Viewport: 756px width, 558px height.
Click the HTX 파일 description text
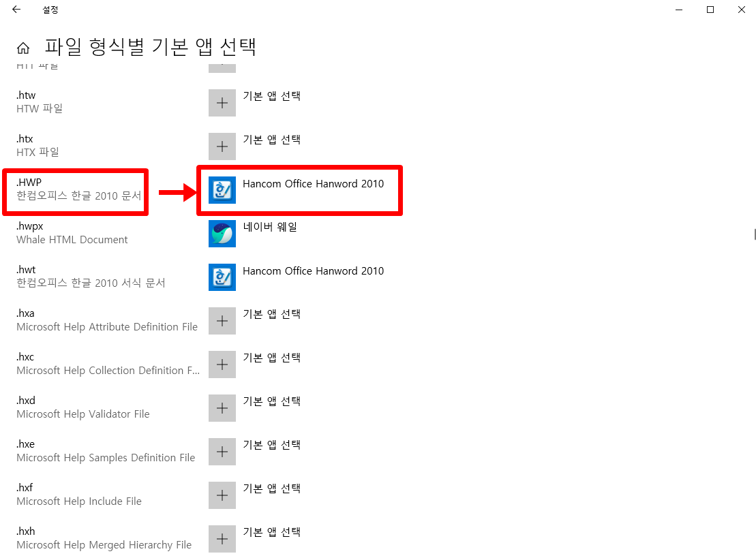click(37, 152)
